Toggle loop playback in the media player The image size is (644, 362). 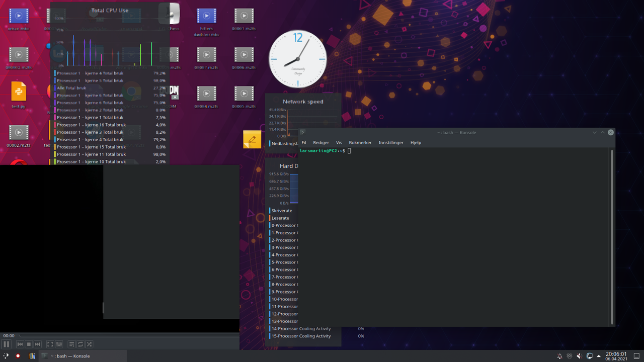coord(80,344)
